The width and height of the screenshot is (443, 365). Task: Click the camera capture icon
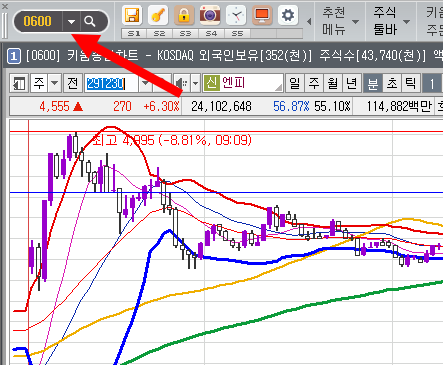coord(210,15)
